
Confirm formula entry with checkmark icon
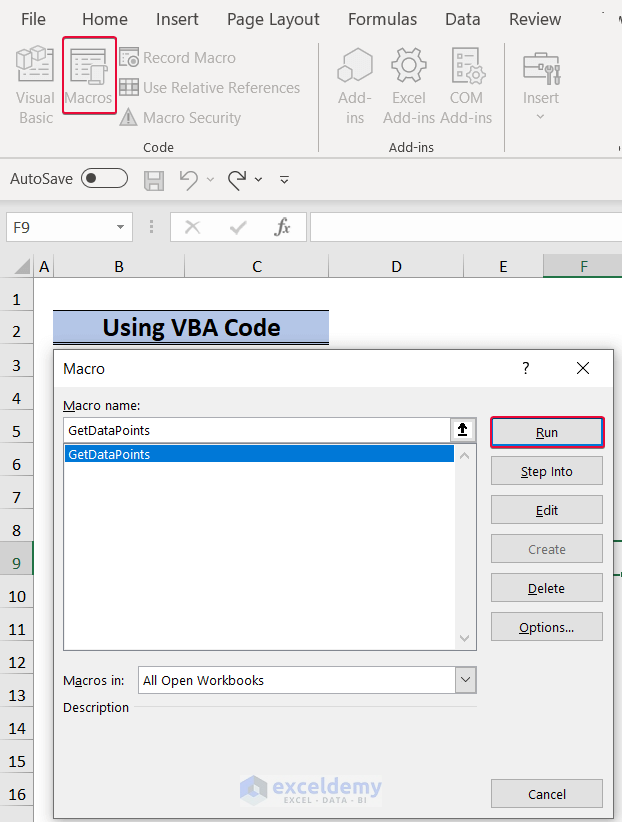click(x=238, y=227)
